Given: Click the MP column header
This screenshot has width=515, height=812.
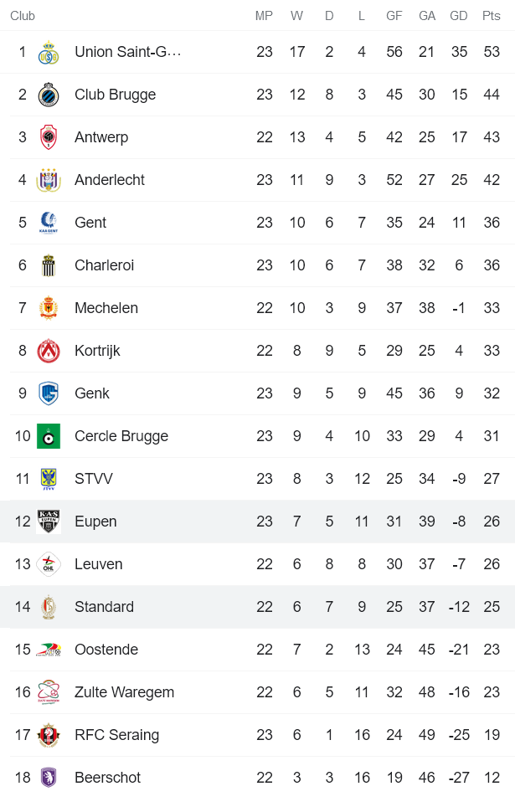Looking at the screenshot, I should point(265,15).
